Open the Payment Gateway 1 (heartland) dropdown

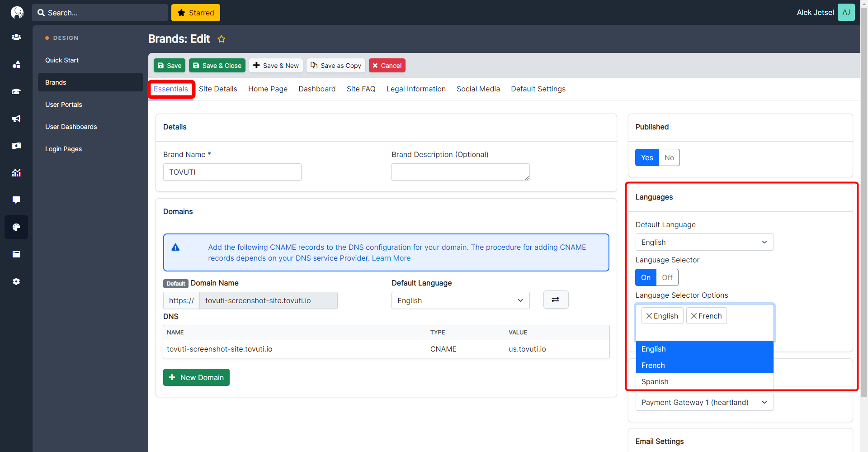coord(704,402)
